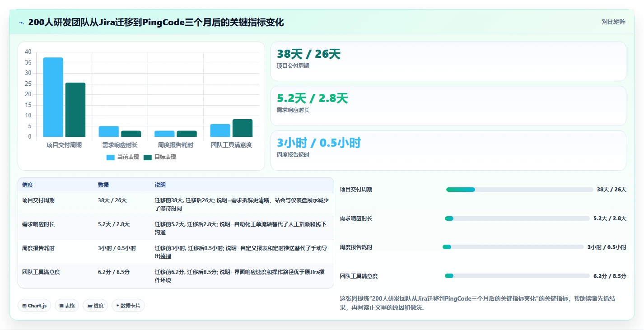Click the dark green 项目交付周期 target bar
Viewport: 644px width, 330px height.
coord(75,110)
